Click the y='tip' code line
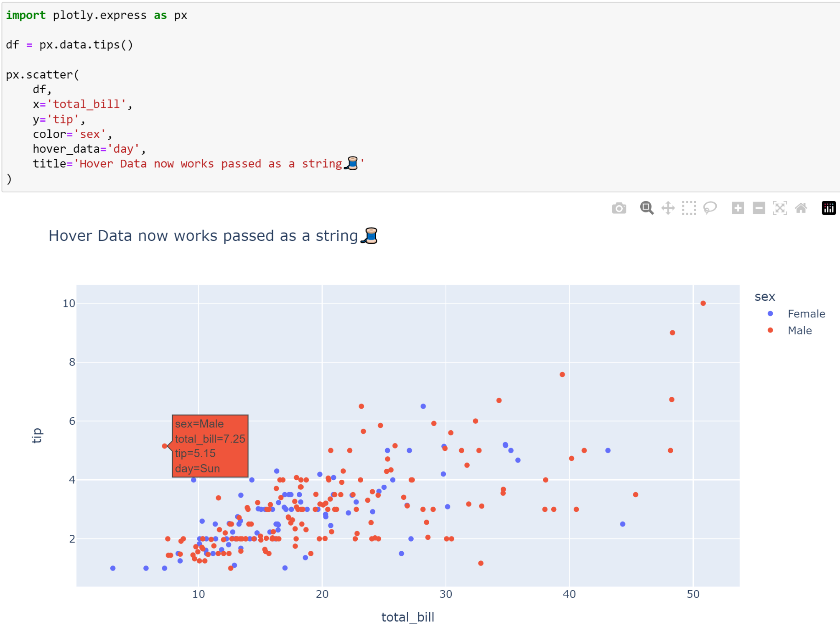This screenshot has height=629, width=840. tap(59, 119)
